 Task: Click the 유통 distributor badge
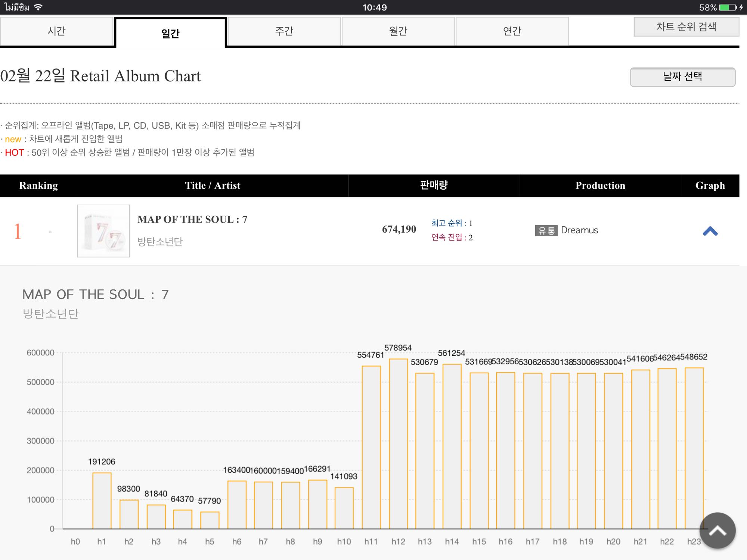click(546, 230)
